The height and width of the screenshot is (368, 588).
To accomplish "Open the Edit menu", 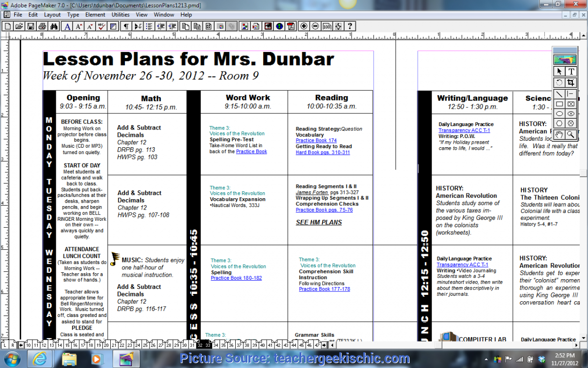I will pos(33,15).
